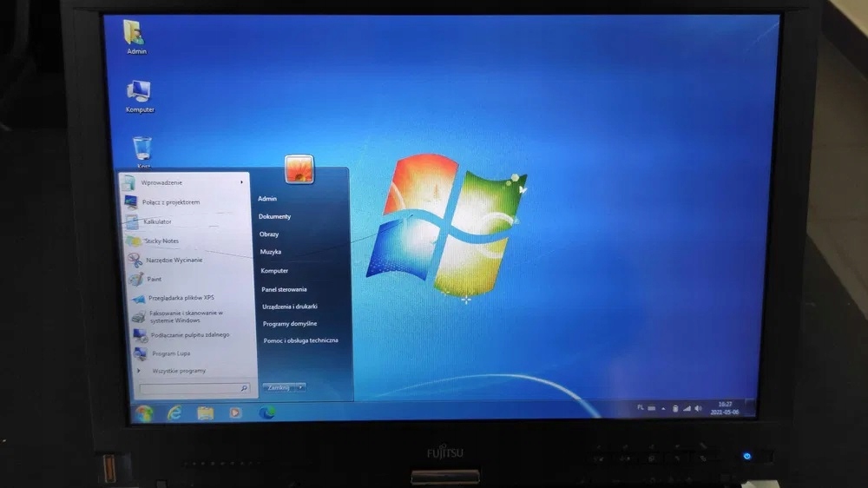Click the keyboard icon in the tray

tap(652, 408)
